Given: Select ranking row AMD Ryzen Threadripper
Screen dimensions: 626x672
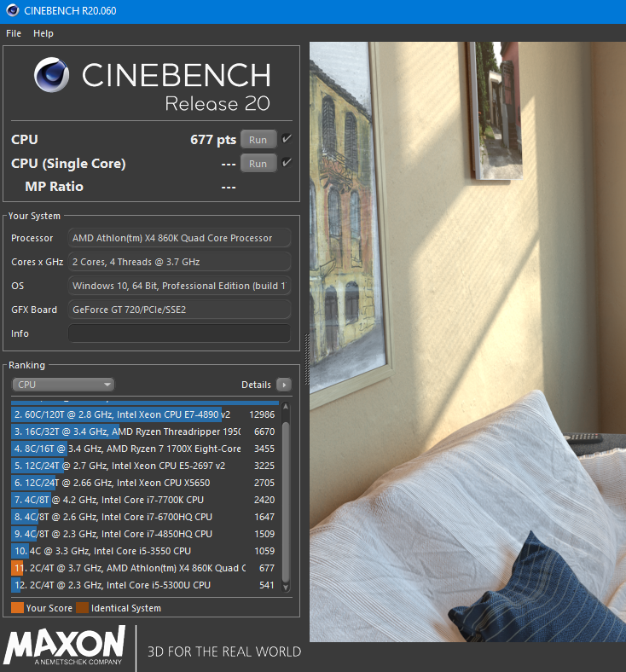Looking at the screenshot, I should [x=144, y=432].
